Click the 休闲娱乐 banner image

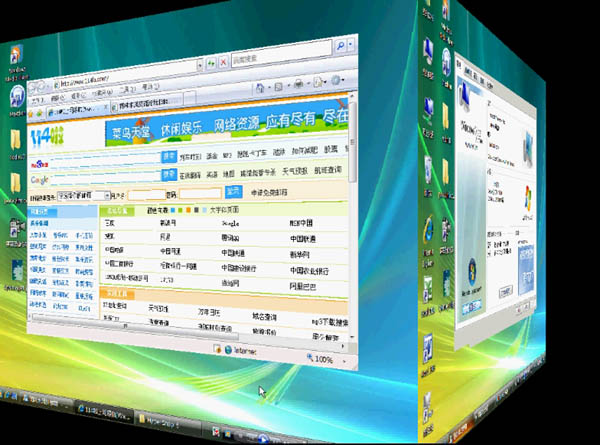227,123
